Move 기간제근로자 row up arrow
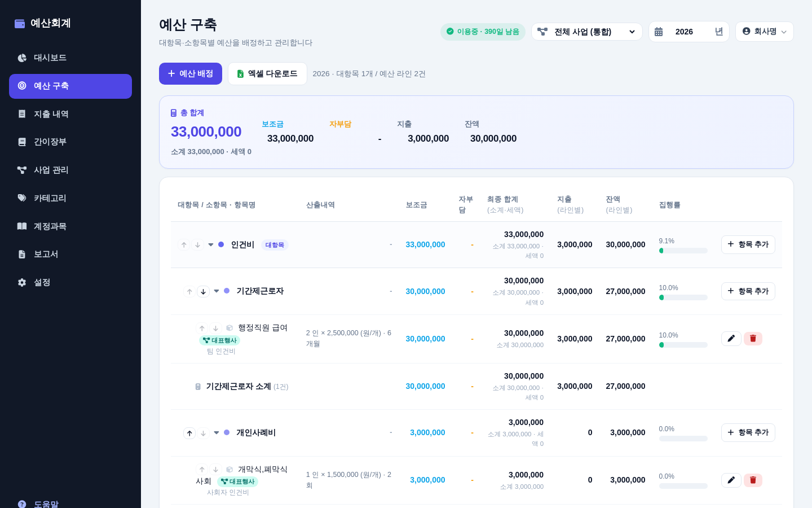812x508 pixels. 189,292
